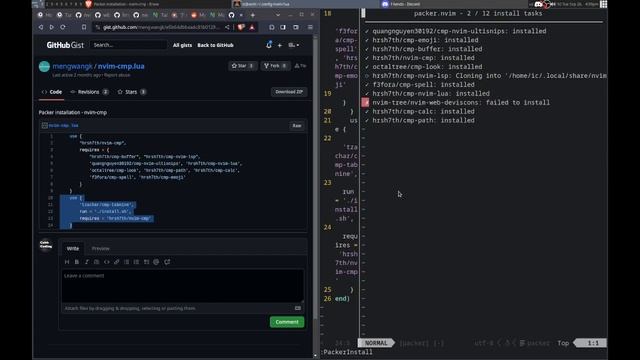This screenshot has width=640, height=360.
Task: Click the share icon in address bar
Action: pyautogui.click(x=227, y=27)
